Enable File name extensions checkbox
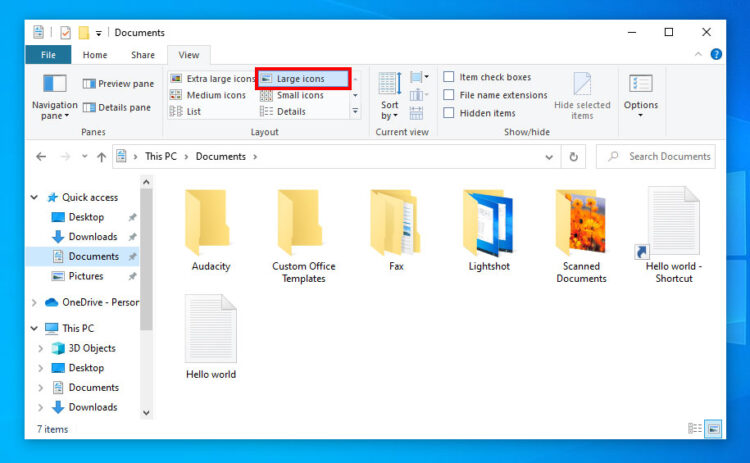Screen dimensions: 750x463 (449, 95)
